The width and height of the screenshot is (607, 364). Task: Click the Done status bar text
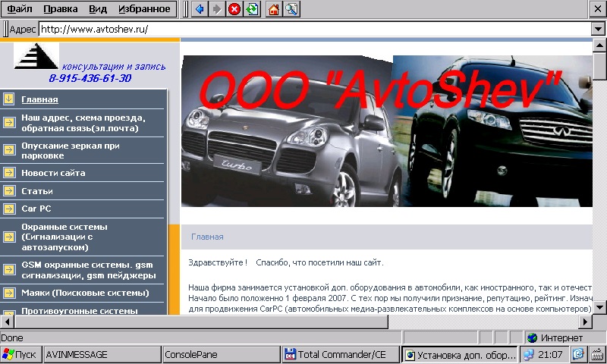[x=12, y=337]
